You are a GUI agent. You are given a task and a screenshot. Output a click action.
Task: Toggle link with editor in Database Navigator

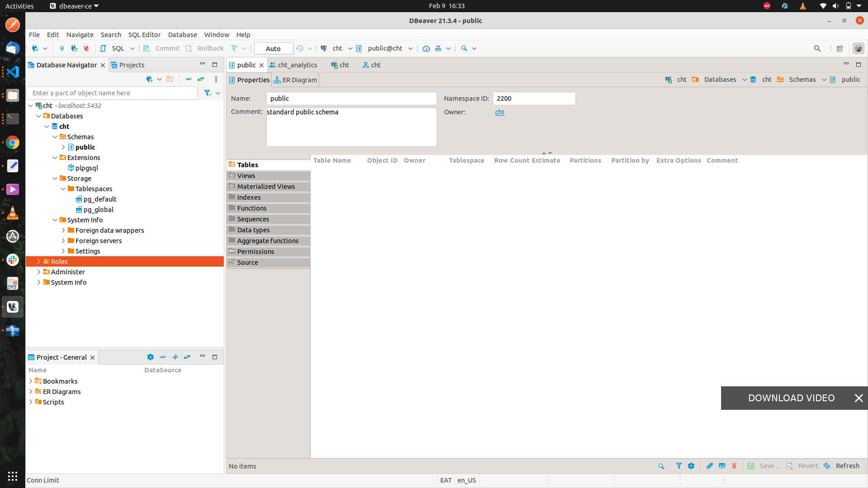pyautogui.click(x=201, y=79)
